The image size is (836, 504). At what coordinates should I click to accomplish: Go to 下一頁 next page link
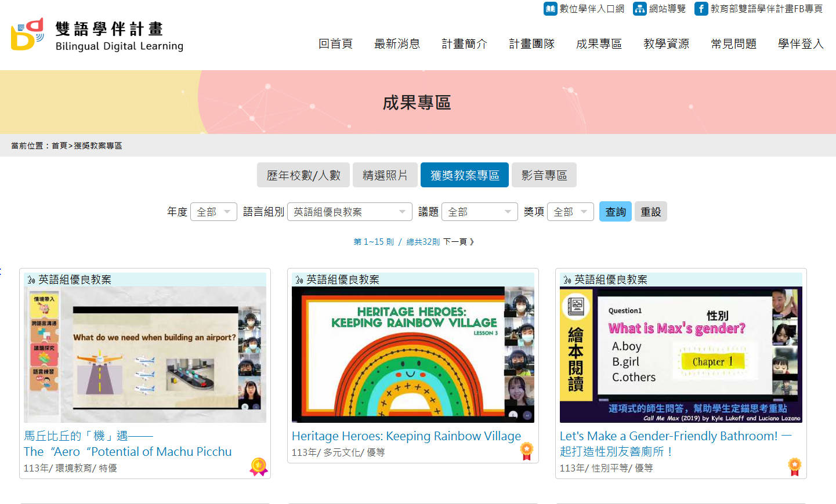(459, 242)
